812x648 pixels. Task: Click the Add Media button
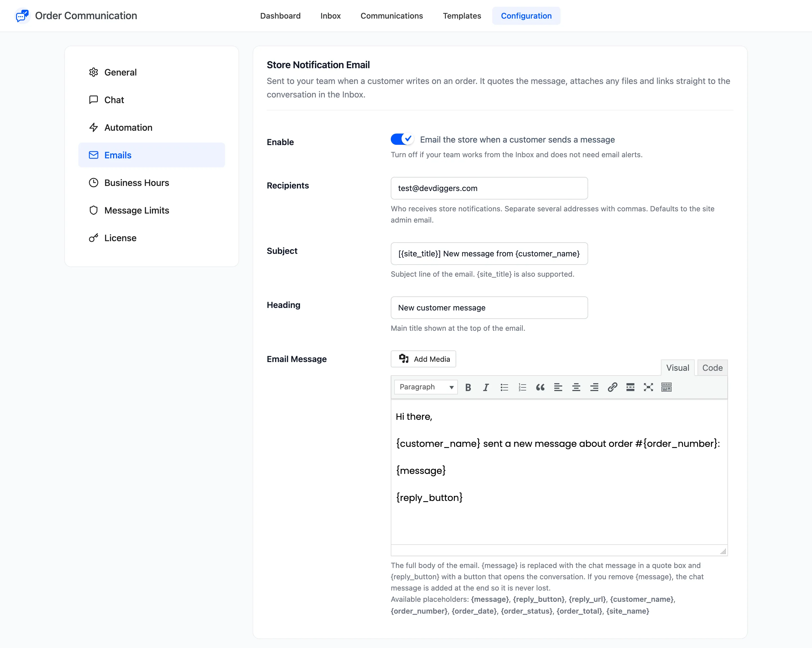pyautogui.click(x=423, y=359)
